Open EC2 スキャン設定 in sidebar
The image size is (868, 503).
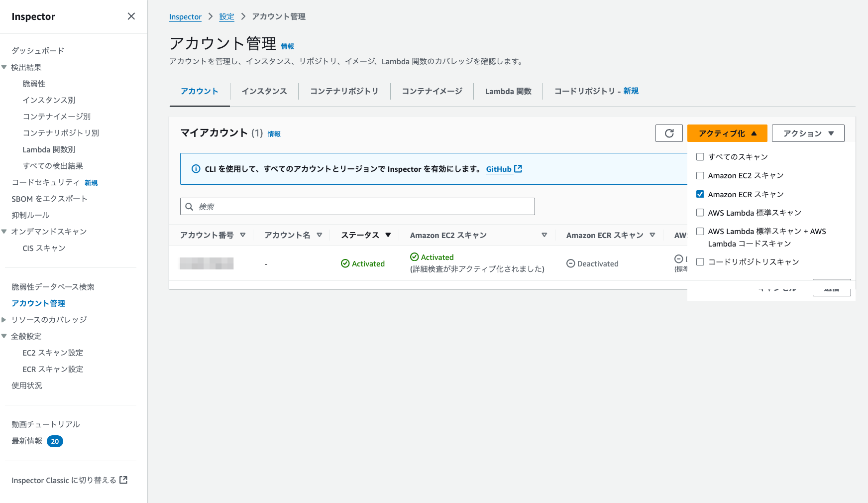point(53,353)
